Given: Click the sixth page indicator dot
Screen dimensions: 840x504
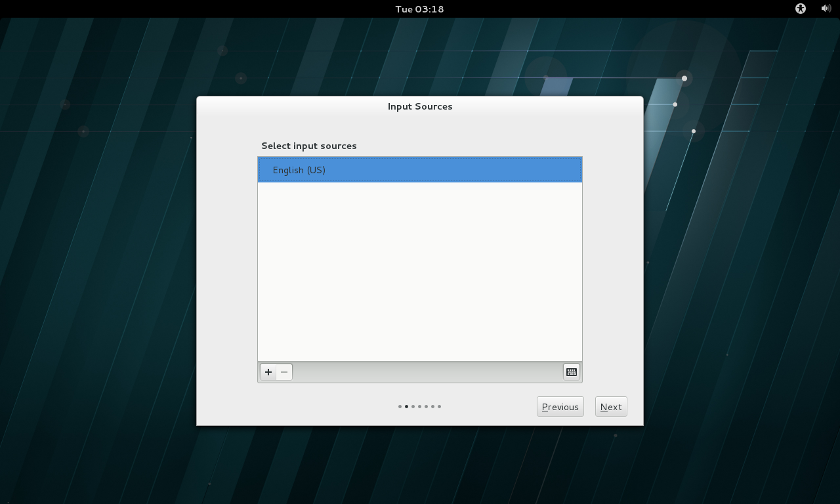Looking at the screenshot, I should [432, 407].
